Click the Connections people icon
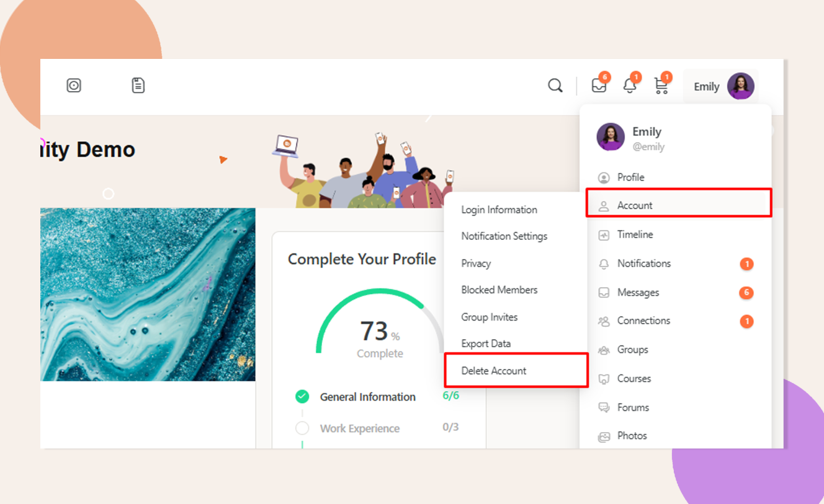 (604, 321)
